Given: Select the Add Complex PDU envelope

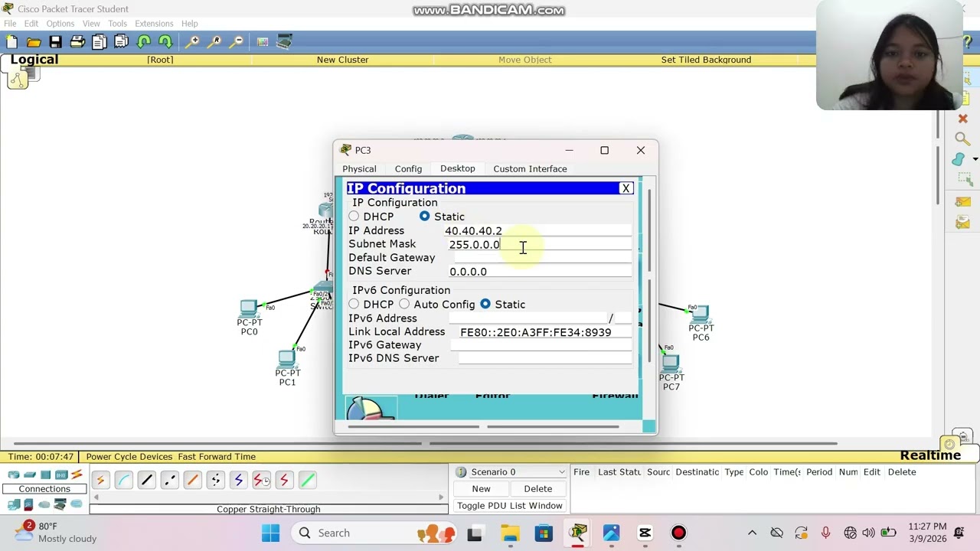Looking at the screenshot, I should tap(963, 223).
